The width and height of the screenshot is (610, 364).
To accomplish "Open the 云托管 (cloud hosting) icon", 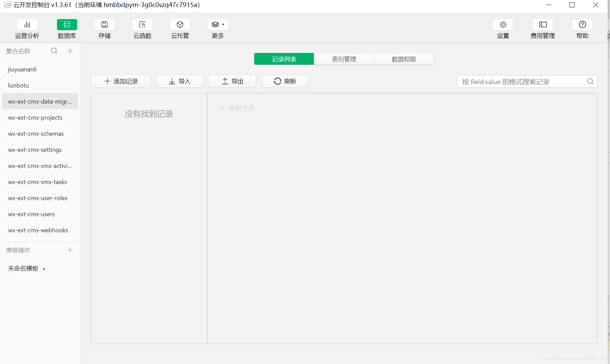I will click(x=180, y=28).
